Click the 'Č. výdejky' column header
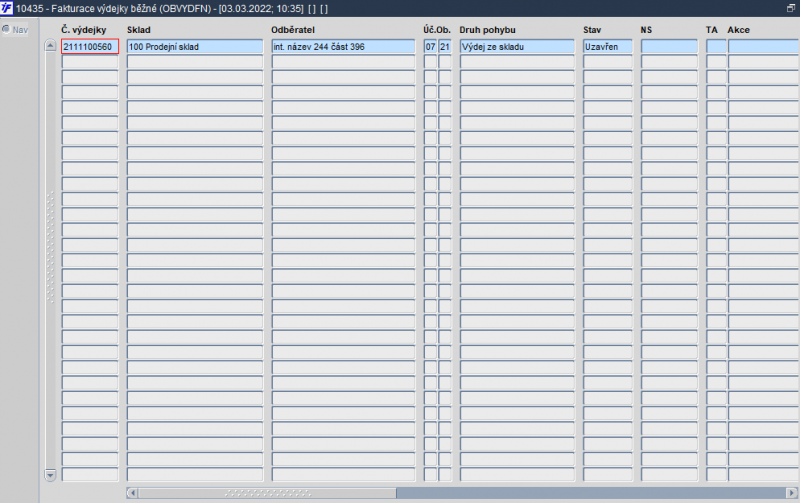 (x=84, y=30)
